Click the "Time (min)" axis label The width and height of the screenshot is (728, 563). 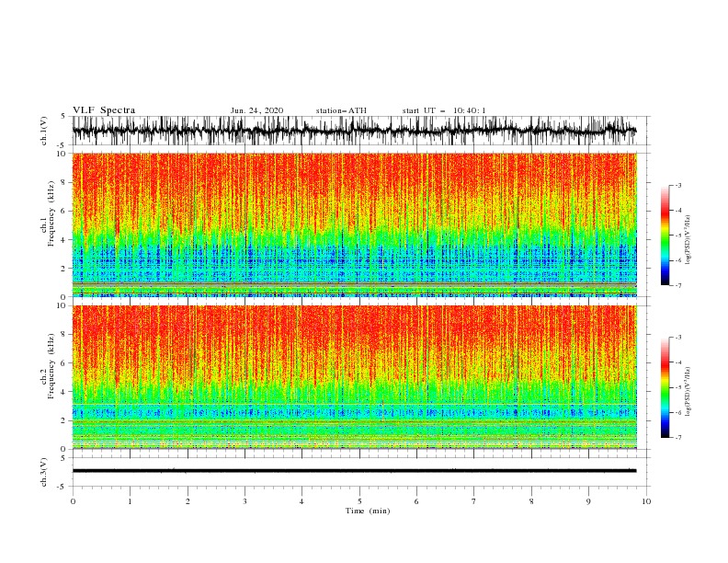tap(368, 511)
